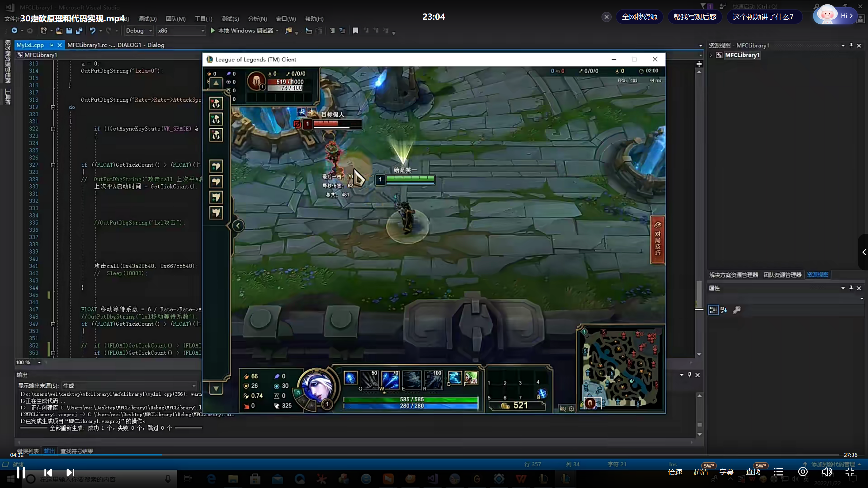Viewport: 868px width, 488px height.
Task: Pin the MyLxL.cpp tab
Action: 51,45
